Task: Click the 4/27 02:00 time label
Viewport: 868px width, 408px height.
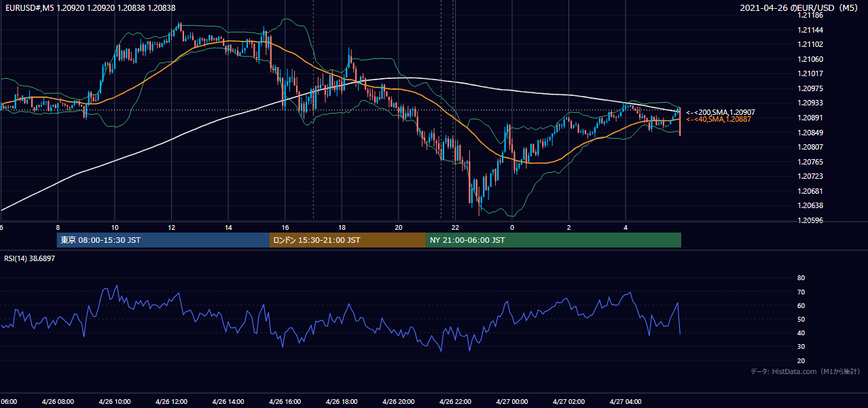Action: (x=569, y=401)
